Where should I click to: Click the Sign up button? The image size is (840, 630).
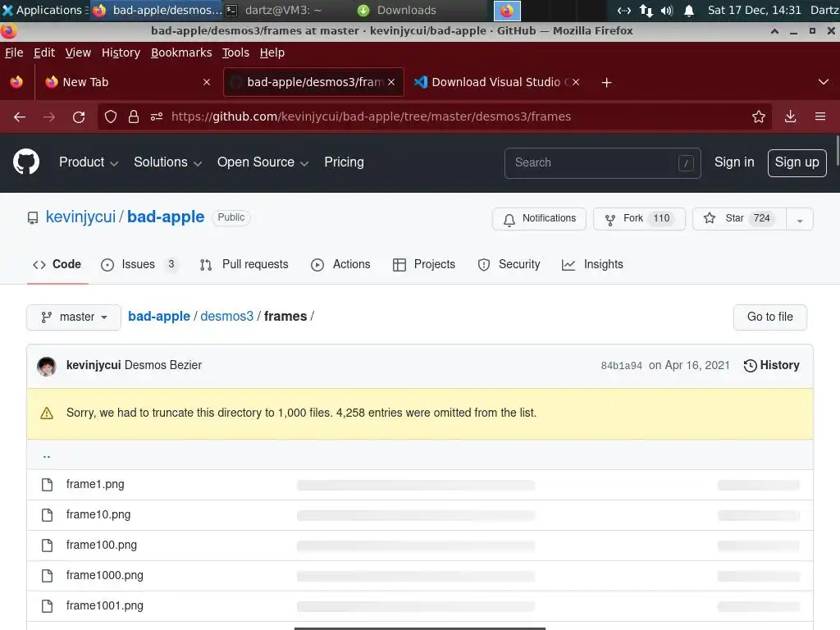click(797, 163)
